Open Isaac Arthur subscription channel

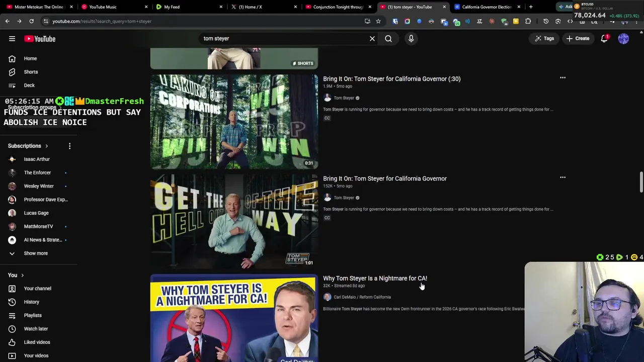pyautogui.click(x=39, y=159)
